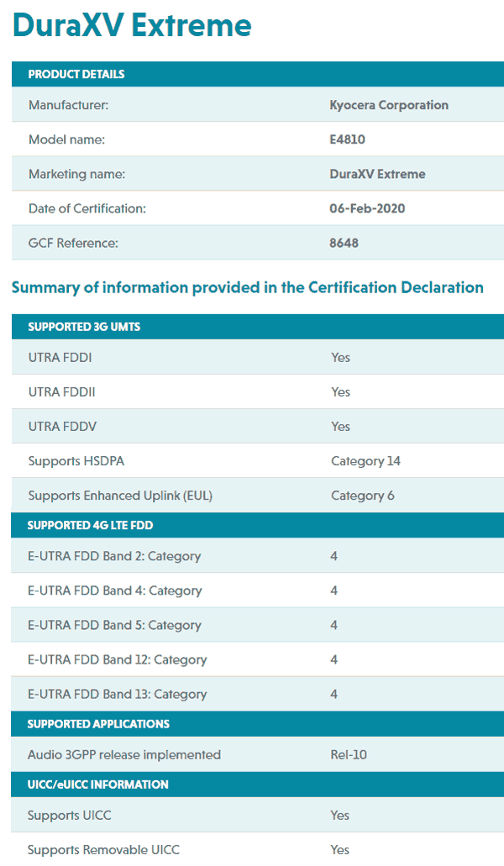Select DuraXV Extreme marketing name value

tap(378, 174)
